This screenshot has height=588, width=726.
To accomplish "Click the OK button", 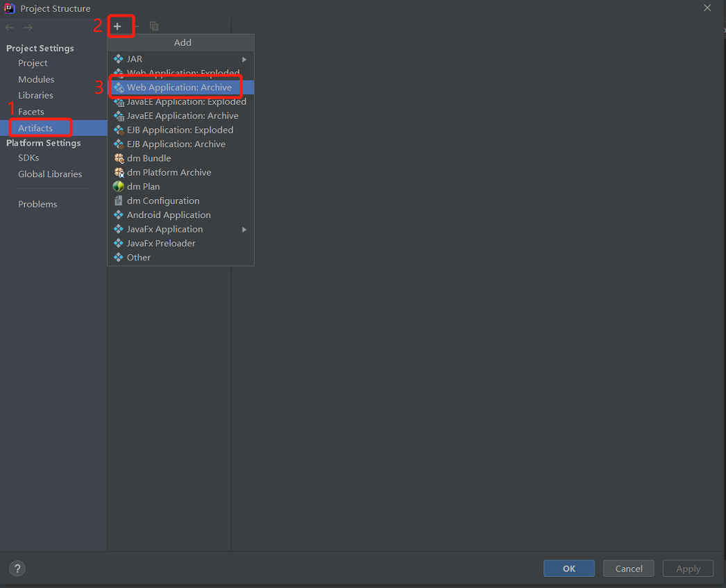I will pos(568,569).
